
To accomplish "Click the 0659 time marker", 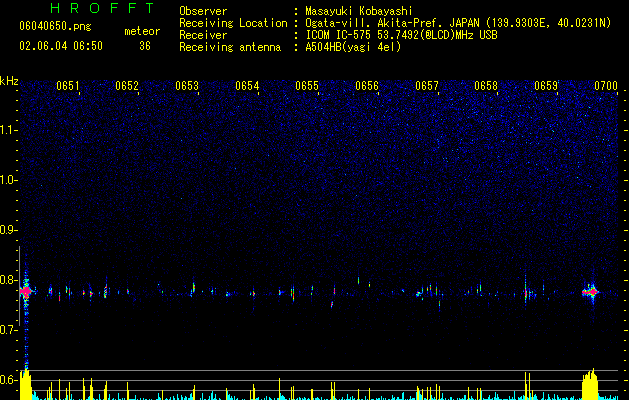I will [546, 86].
